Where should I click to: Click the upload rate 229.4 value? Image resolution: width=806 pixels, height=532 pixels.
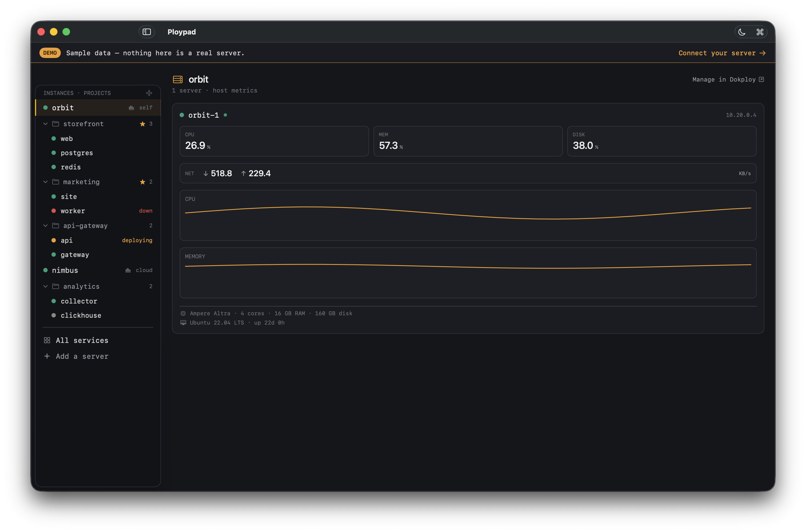click(260, 174)
